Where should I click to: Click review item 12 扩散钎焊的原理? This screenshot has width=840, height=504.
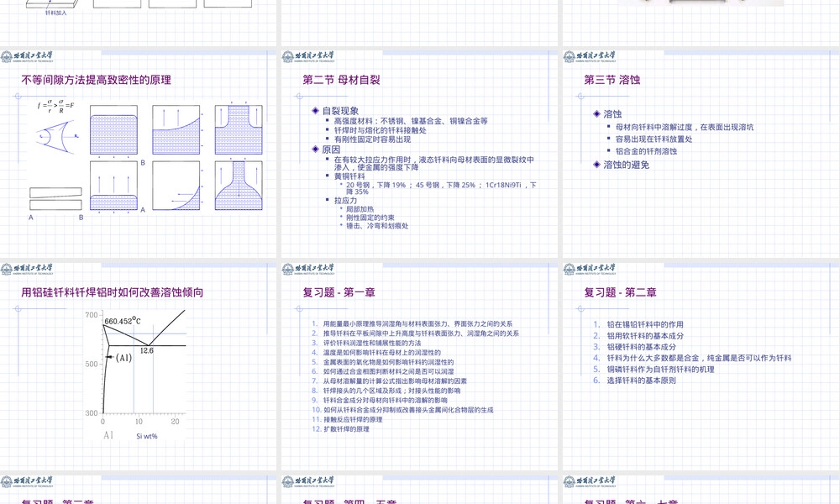point(346,429)
